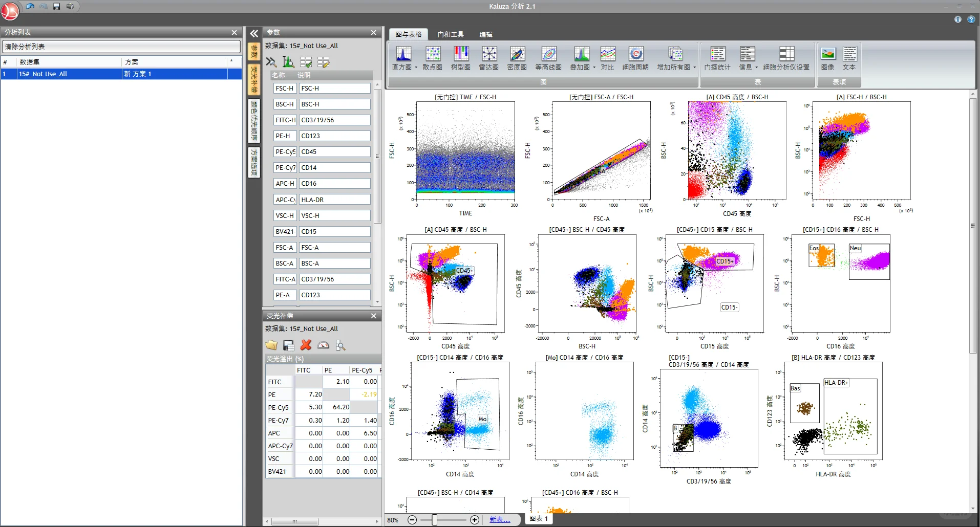Click the zoom slider handle
Image resolution: width=980 pixels, height=527 pixels.
tap(434, 520)
